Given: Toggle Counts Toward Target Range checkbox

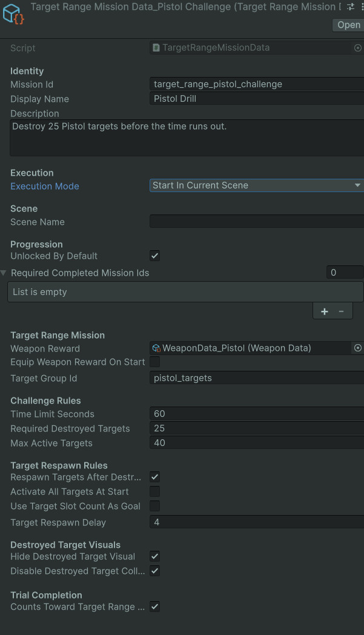Looking at the screenshot, I should click(x=154, y=607).
